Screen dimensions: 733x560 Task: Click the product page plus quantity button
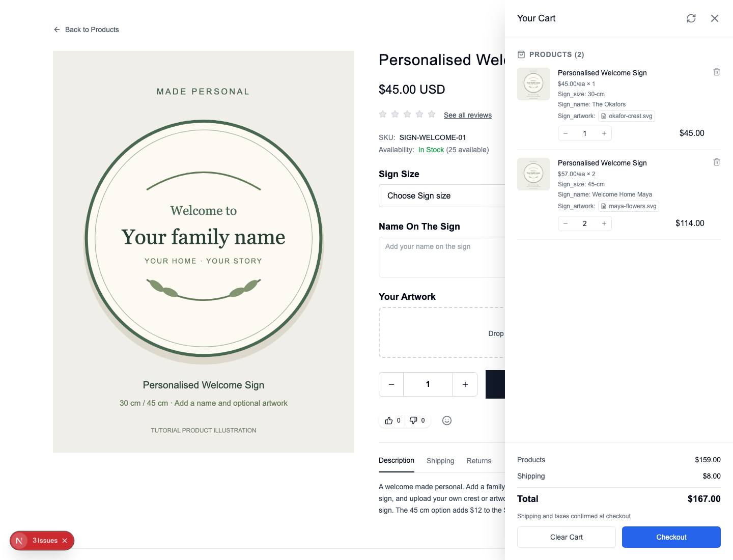click(x=465, y=384)
